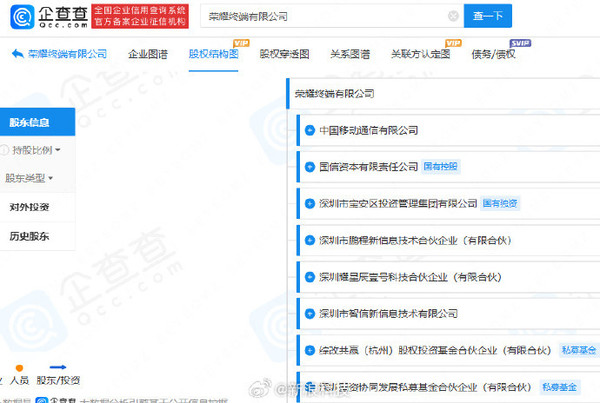Select 历史股东 in the left sidebar

click(x=30, y=237)
